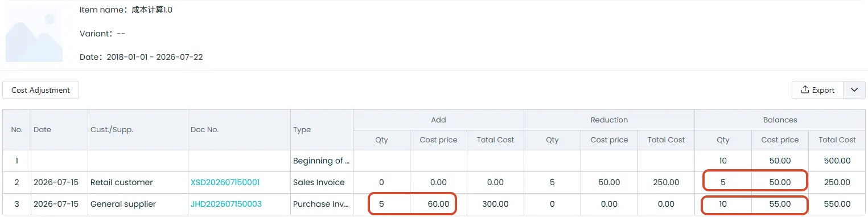Click the 500.00 balance total cost cell

(x=837, y=161)
